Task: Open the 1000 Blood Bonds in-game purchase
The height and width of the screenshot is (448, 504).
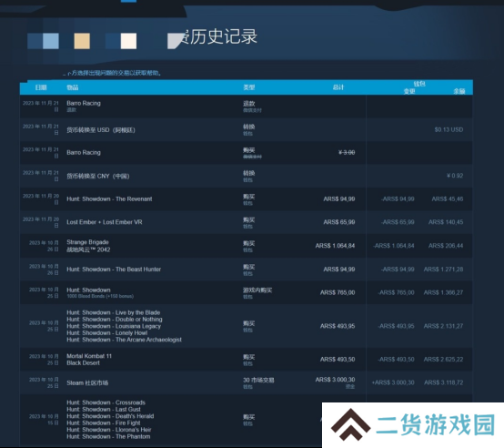Action: coord(247,292)
